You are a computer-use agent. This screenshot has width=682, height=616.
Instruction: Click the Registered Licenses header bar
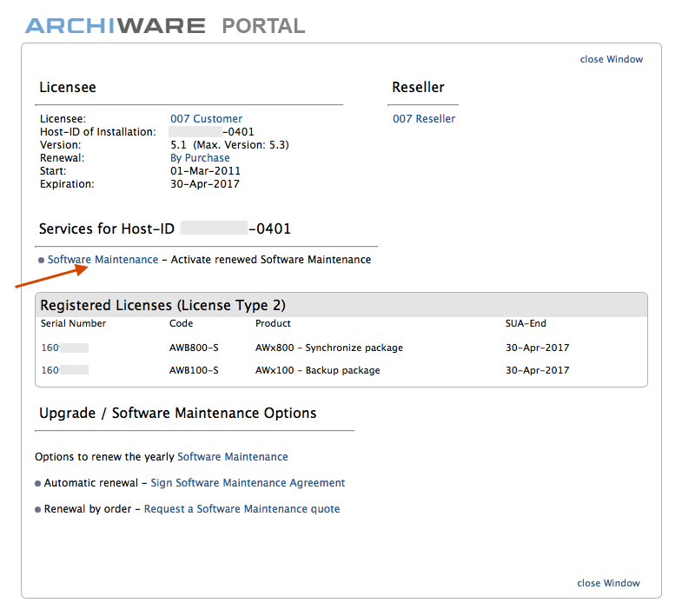pyautogui.click(x=341, y=305)
